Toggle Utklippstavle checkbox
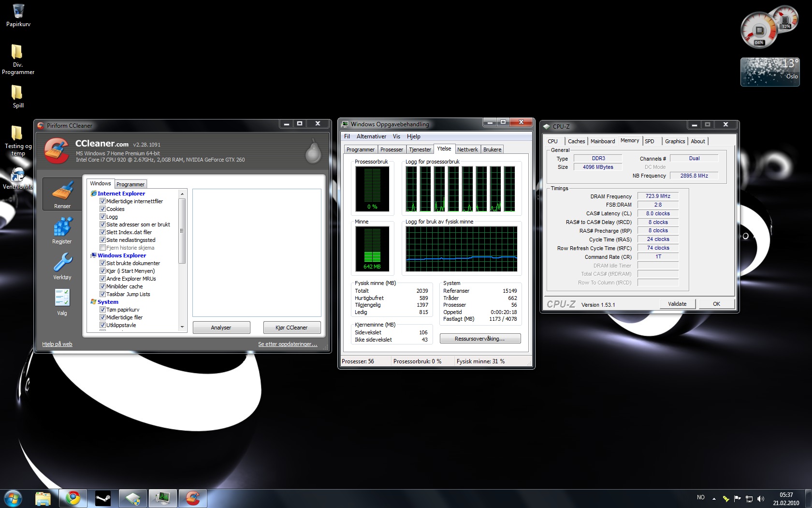812x508 pixels. click(102, 325)
